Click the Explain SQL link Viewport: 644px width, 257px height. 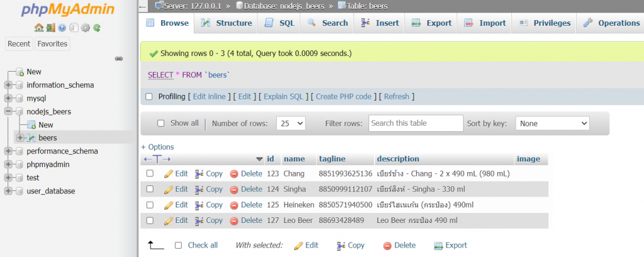coord(284,97)
